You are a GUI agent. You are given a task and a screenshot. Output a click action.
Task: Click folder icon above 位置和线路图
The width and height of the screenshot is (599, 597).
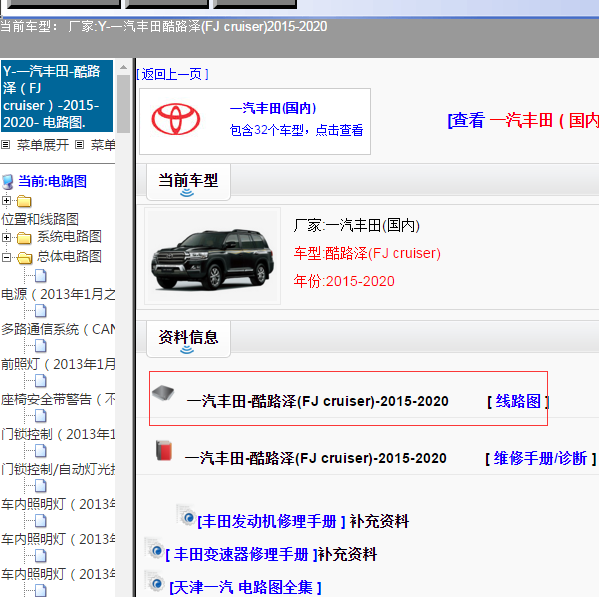pyautogui.click(x=24, y=201)
